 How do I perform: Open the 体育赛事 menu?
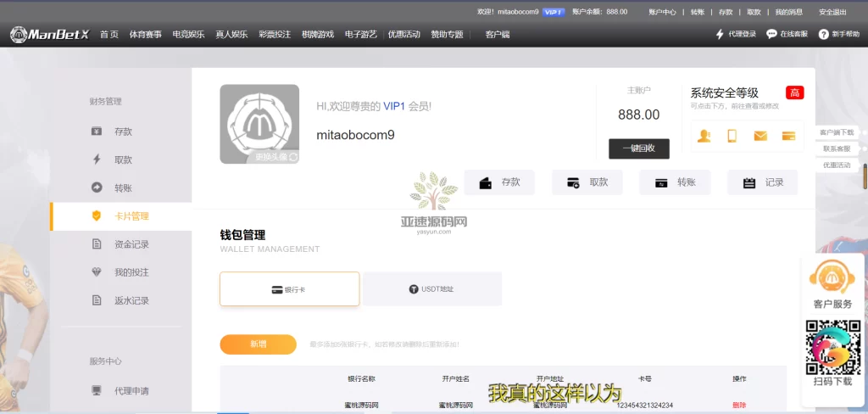click(146, 35)
